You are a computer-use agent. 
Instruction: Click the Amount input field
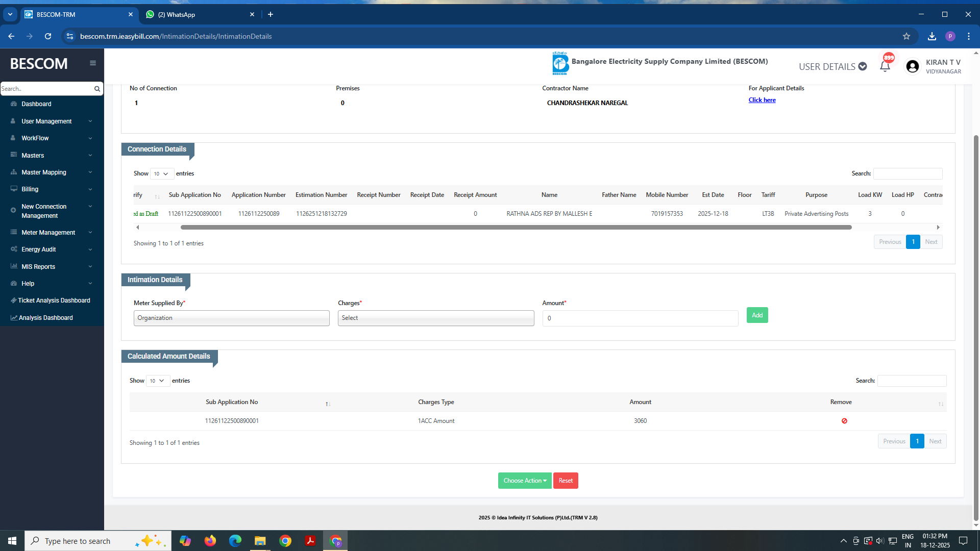(640, 318)
